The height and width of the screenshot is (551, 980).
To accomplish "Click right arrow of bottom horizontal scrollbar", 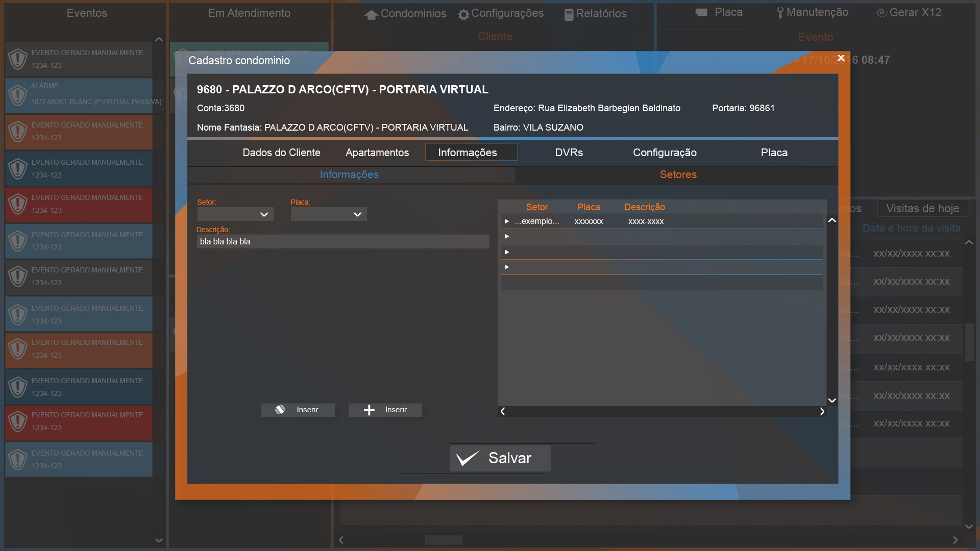I will [x=955, y=540].
